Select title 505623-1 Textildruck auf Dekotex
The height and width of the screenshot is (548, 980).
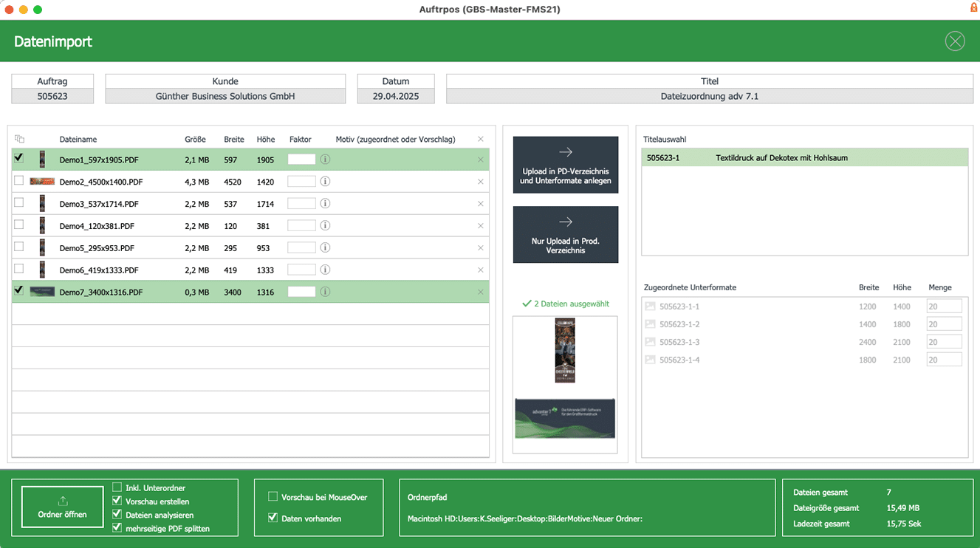(804, 158)
